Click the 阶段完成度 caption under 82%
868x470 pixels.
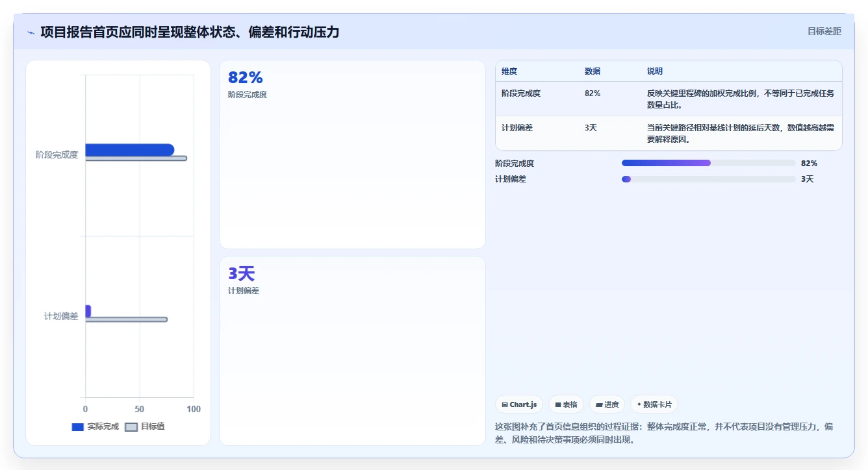pyautogui.click(x=248, y=95)
